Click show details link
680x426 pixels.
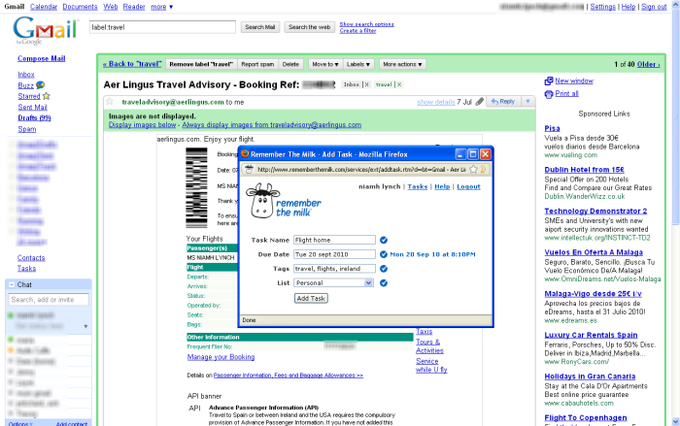tap(436, 102)
